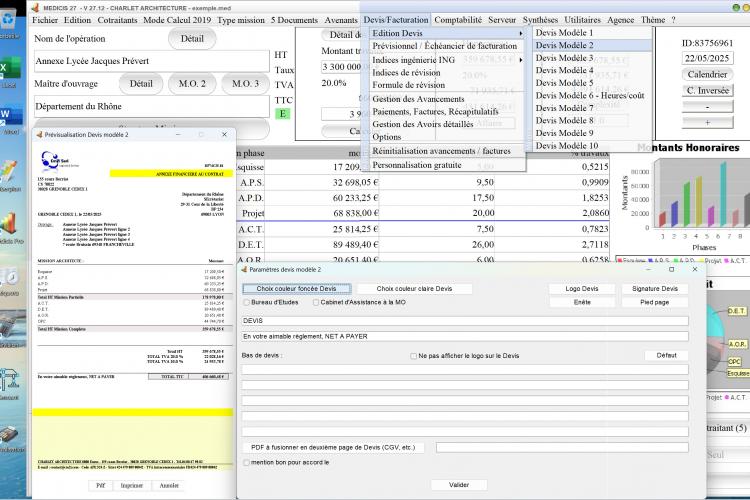750x500 pixels.
Task: Click the Signature Devis button
Action: [x=655, y=289]
